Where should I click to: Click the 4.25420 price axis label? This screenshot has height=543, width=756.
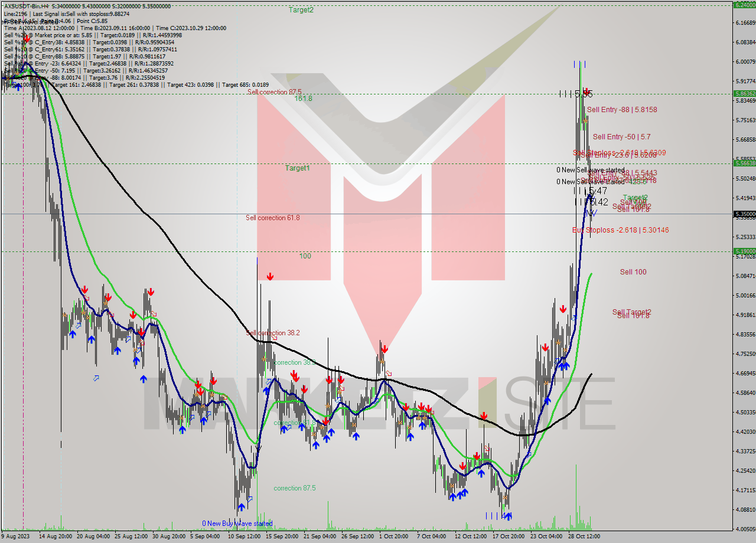click(745, 470)
